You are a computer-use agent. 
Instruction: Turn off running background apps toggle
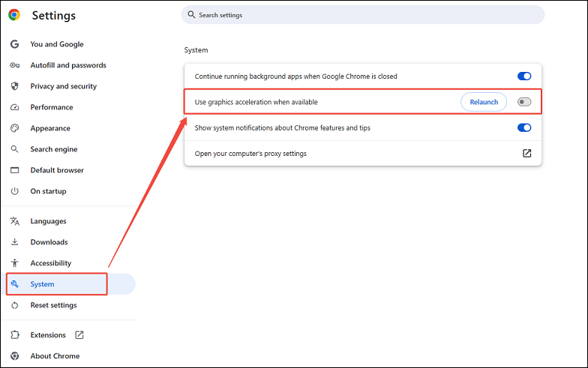(524, 76)
